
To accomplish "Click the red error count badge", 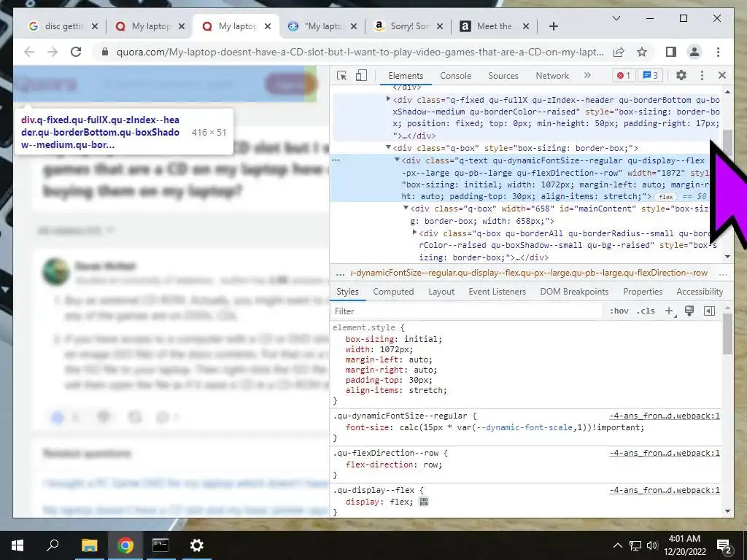I will pos(624,75).
